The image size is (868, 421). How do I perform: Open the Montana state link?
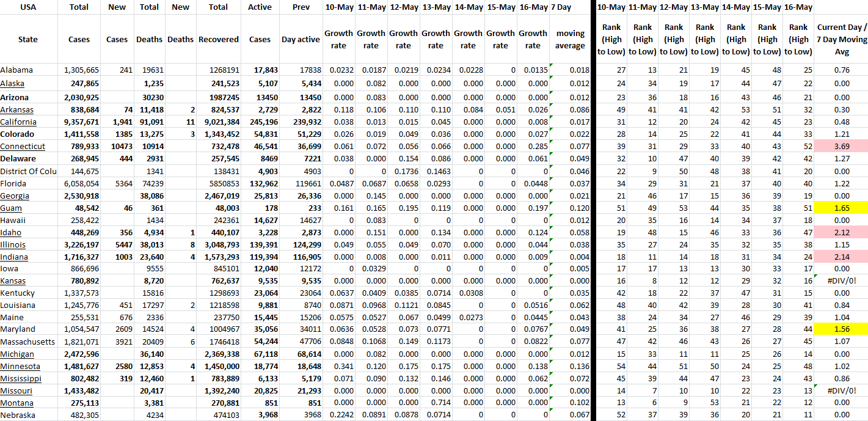17,403
